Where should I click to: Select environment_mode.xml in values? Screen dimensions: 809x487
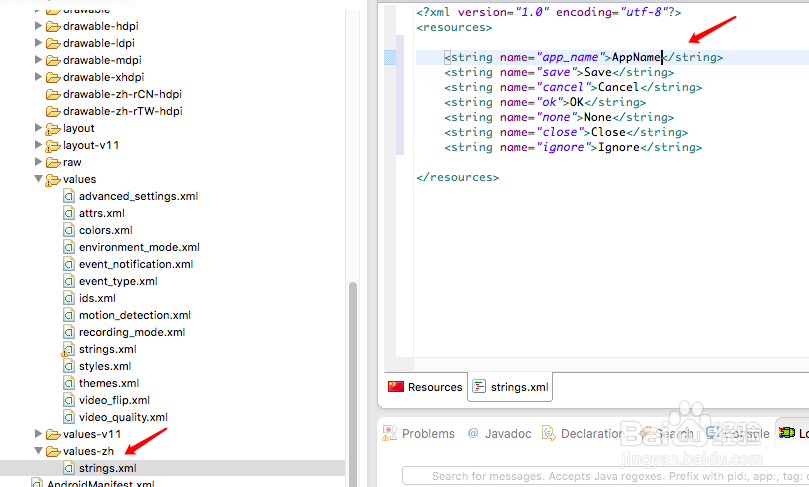click(139, 247)
